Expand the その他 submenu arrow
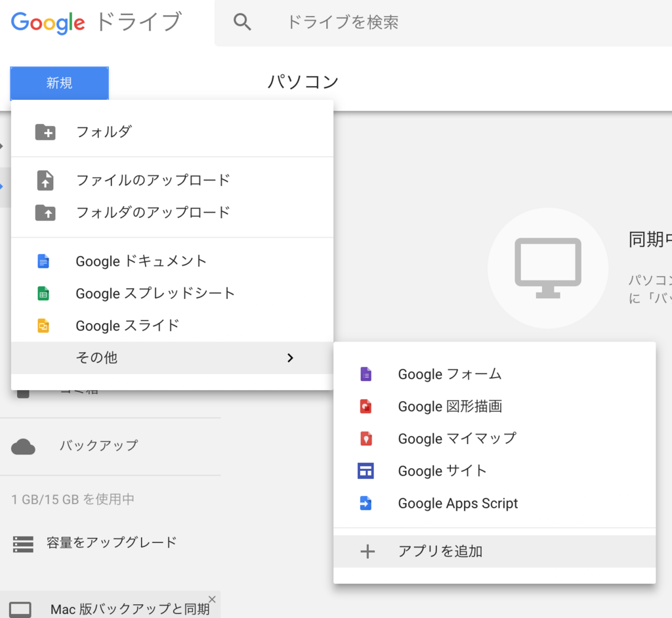Image resolution: width=672 pixels, height=618 pixels. (x=290, y=358)
